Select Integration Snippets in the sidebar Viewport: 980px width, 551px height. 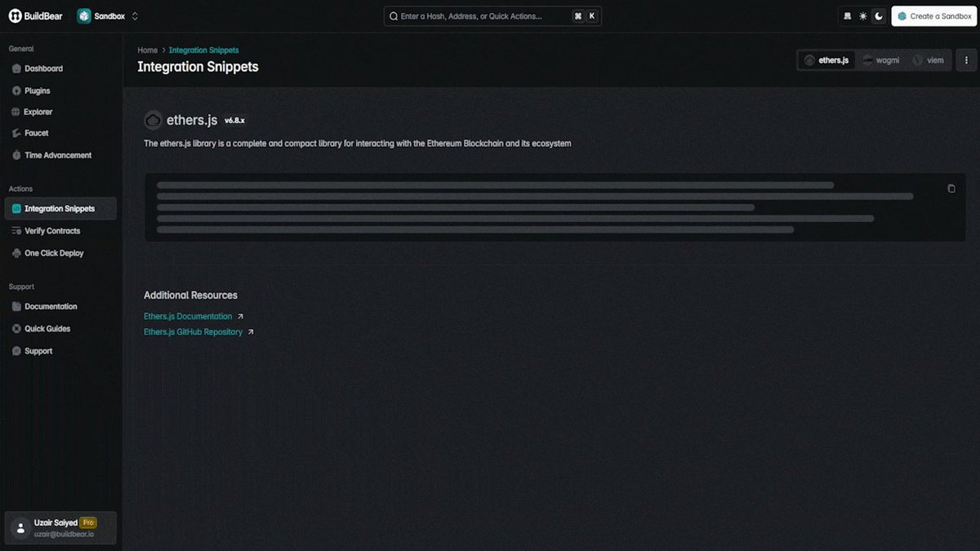click(61, 209)
